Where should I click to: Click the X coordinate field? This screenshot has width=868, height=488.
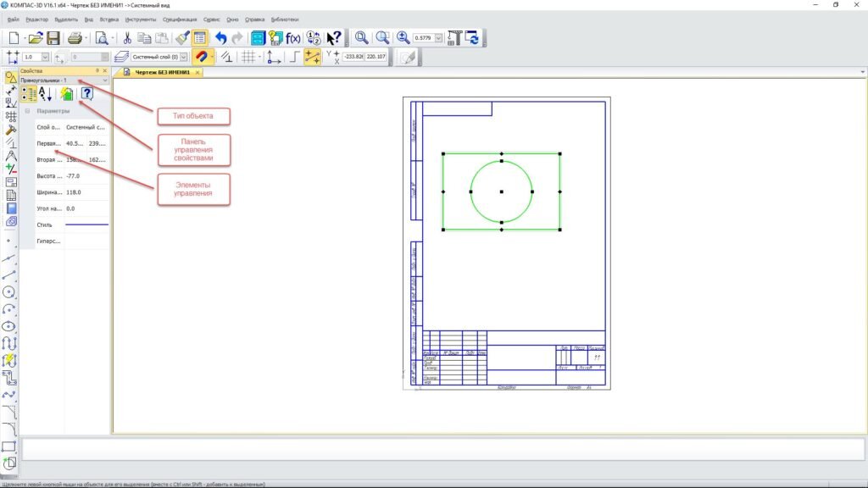click(353, 57)
